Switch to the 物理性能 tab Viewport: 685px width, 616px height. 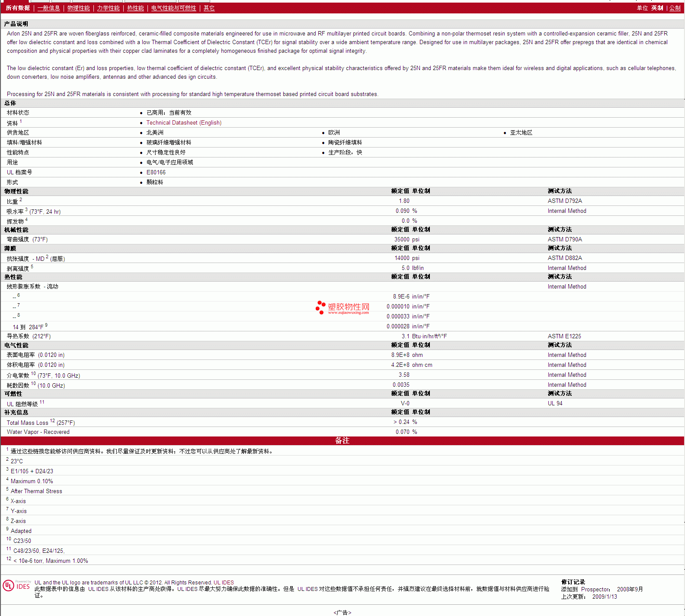[x=78, y=8]
